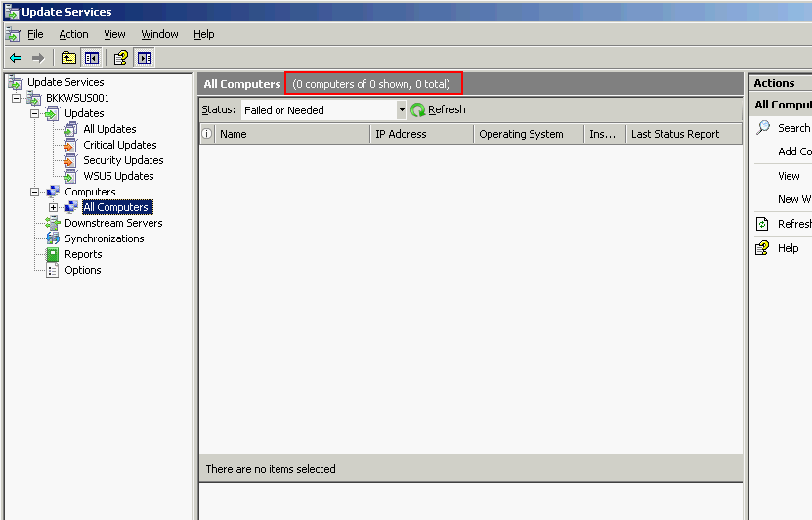The image size is (812, 520).
Task: Select Critical Updates in the tree
Action: (120, 145)
